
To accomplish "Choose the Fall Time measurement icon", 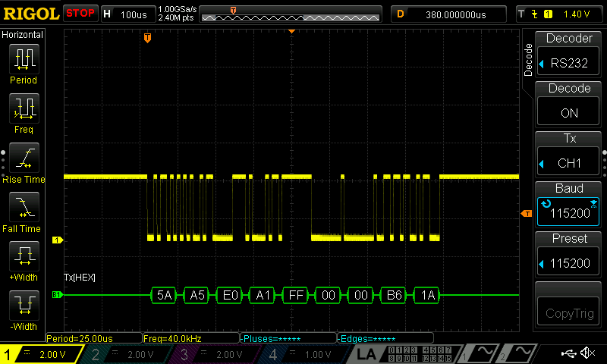I will pyautogui.click(x=23, y=207).
